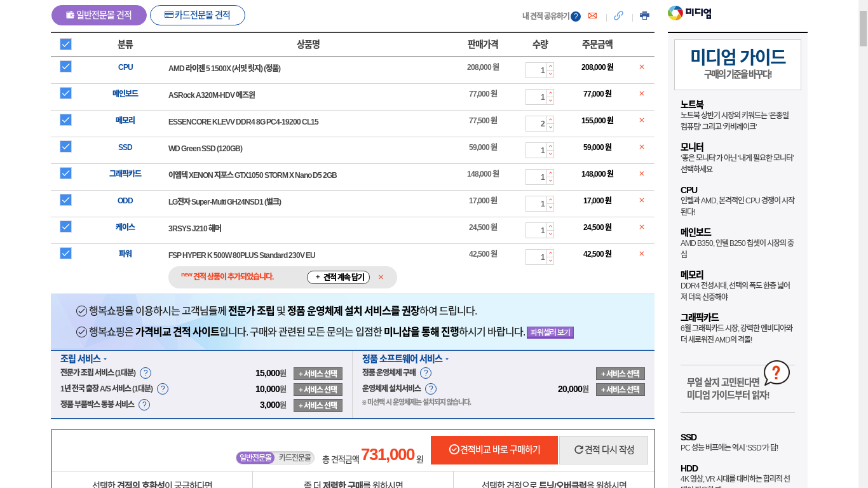Open the 모니터 guide article
Viewport: 868px width, 488px height.
point(738,158)
